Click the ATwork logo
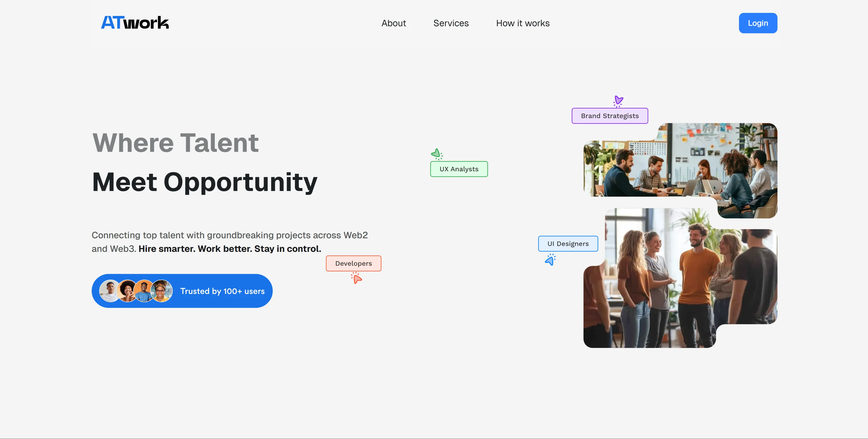868x439 pixels. tap(135, 23)
